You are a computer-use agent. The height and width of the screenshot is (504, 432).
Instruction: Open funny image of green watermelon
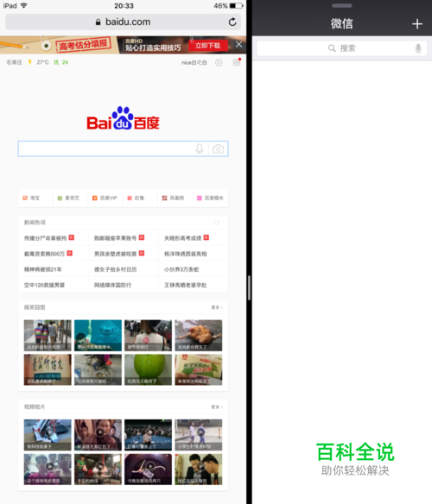[x=149, y=369]
